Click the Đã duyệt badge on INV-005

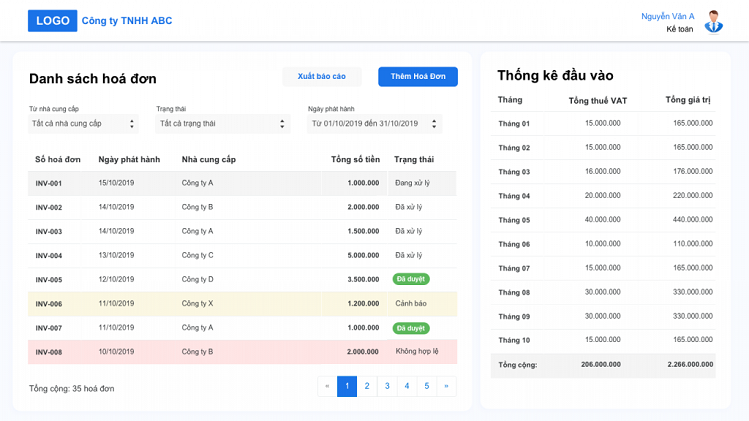pos(410,280)
